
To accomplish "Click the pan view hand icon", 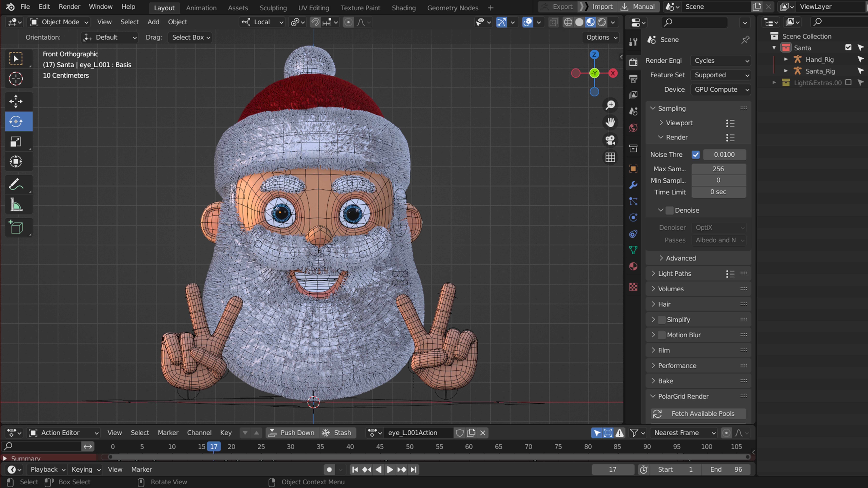I will click(610, 123).
